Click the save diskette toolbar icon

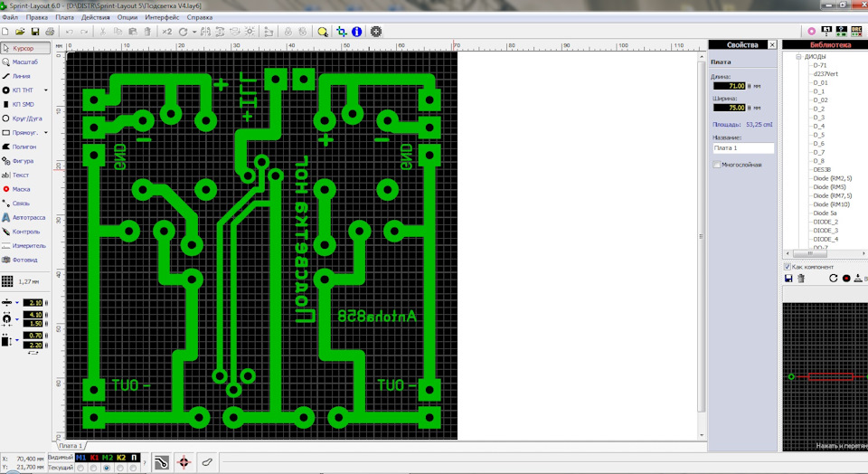(35, 32)
